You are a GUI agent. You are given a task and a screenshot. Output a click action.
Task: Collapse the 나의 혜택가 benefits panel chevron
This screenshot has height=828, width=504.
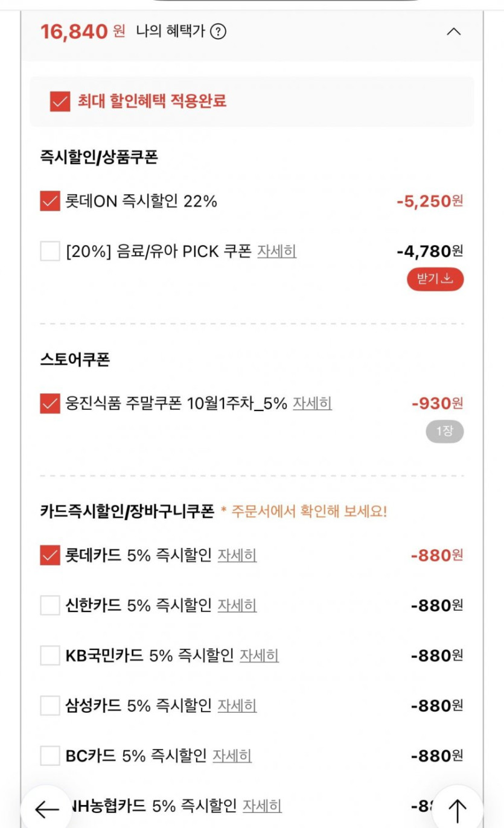tap(453, 31)
